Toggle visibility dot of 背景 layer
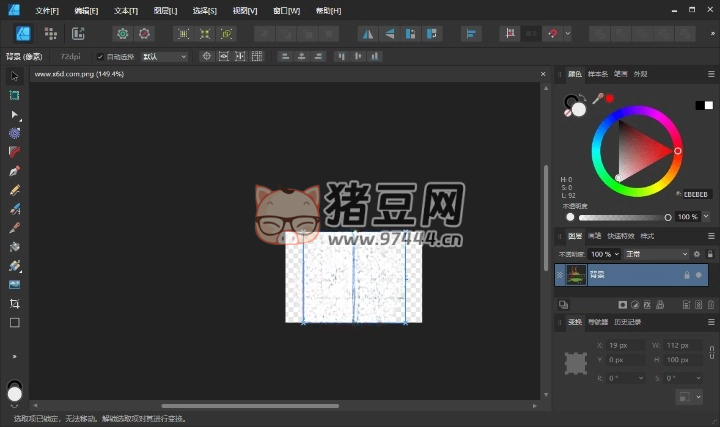The width and height of the screenshot is (720, 427). click(699, 275)
